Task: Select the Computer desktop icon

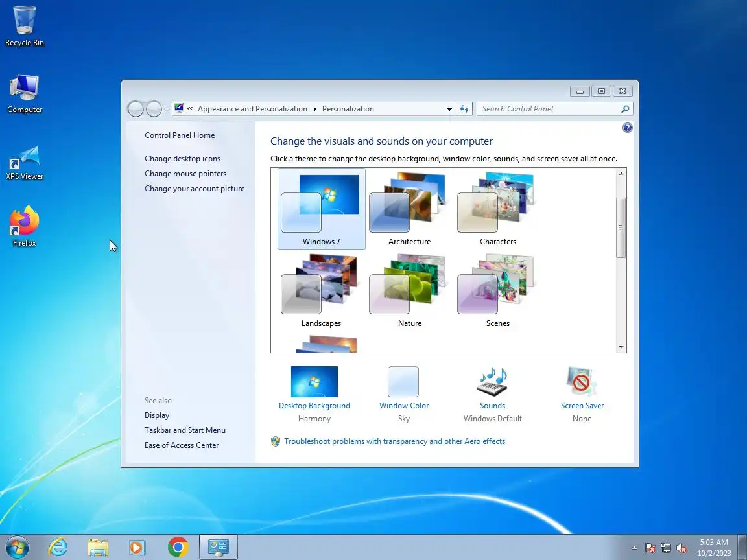Action: pyautogui.click(x=24, y=94)
